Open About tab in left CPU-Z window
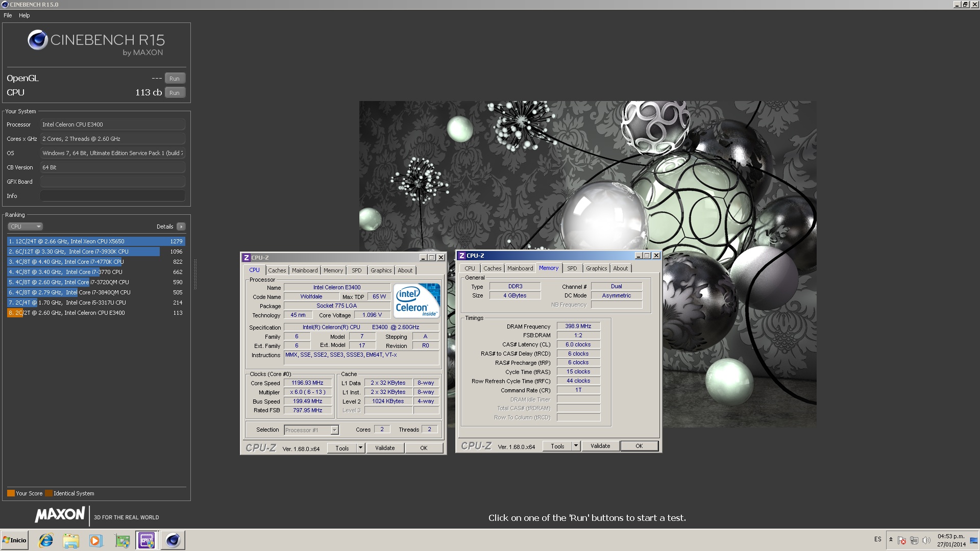Image resolution: width=980 pixels, height=551 pixels. [x=405, y=270]
